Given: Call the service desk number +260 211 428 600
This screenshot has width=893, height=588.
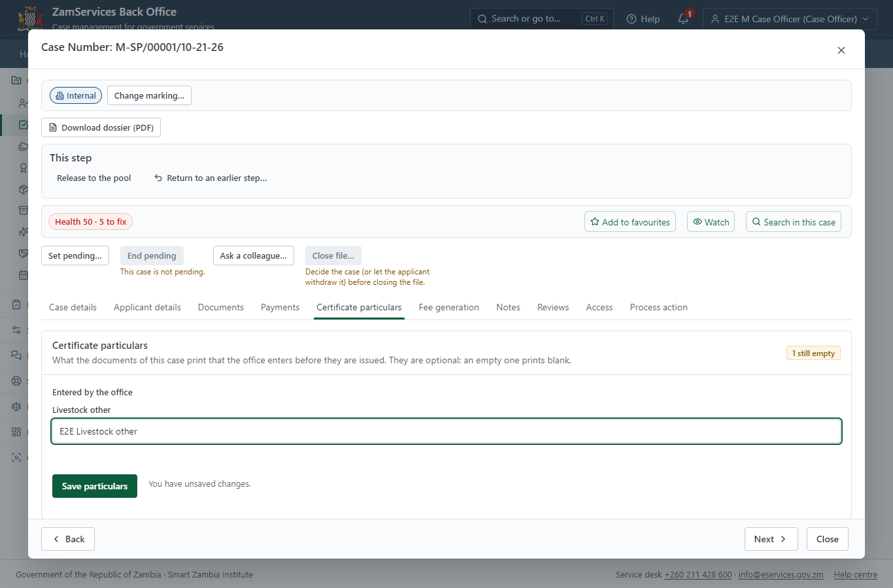Looking at the screenshot, I should coord(698,575).
